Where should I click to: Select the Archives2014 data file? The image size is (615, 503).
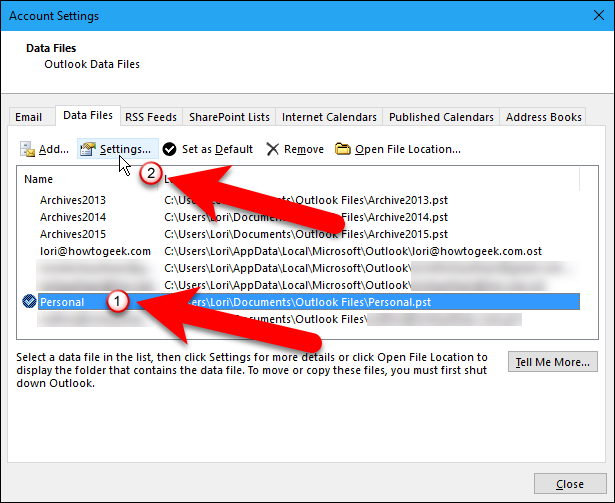click(x=73, y=217)
